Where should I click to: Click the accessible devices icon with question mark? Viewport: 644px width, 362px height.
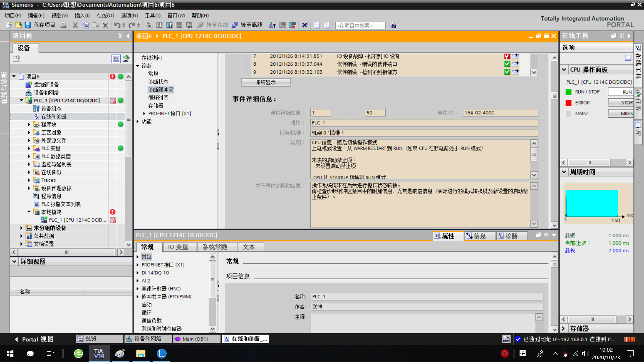tap(272, 25)
